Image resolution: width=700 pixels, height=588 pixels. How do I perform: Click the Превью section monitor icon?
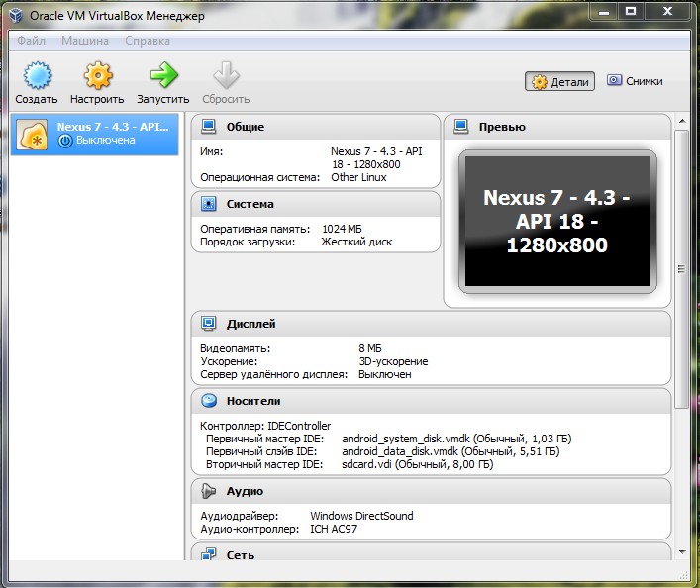pyautogui.click(x=461, y=127)
